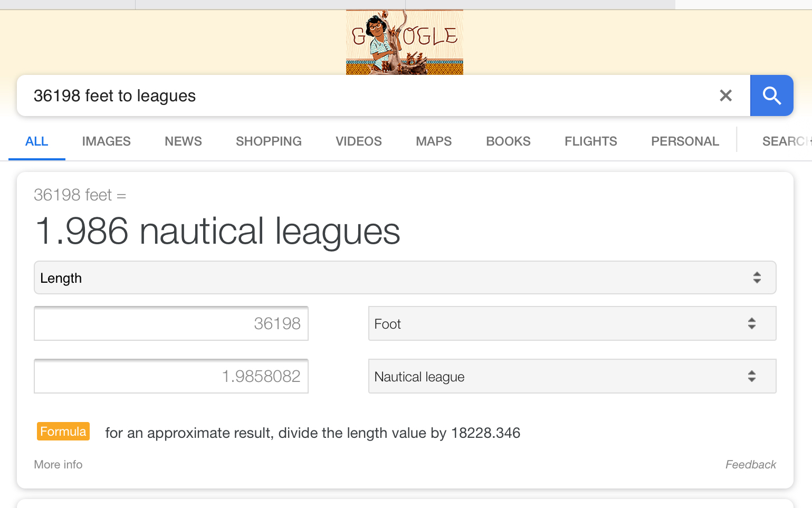Open the Length unit category dropdown

[405, 277]
